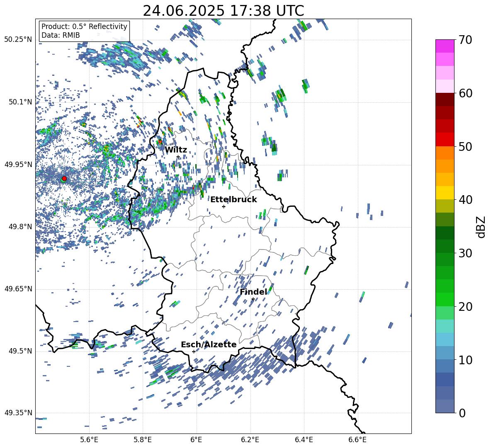Click the 49.35°N latitude label
The height and width of the screenshot is (448, 491).
pyautogui.click(x=18, y=413)
